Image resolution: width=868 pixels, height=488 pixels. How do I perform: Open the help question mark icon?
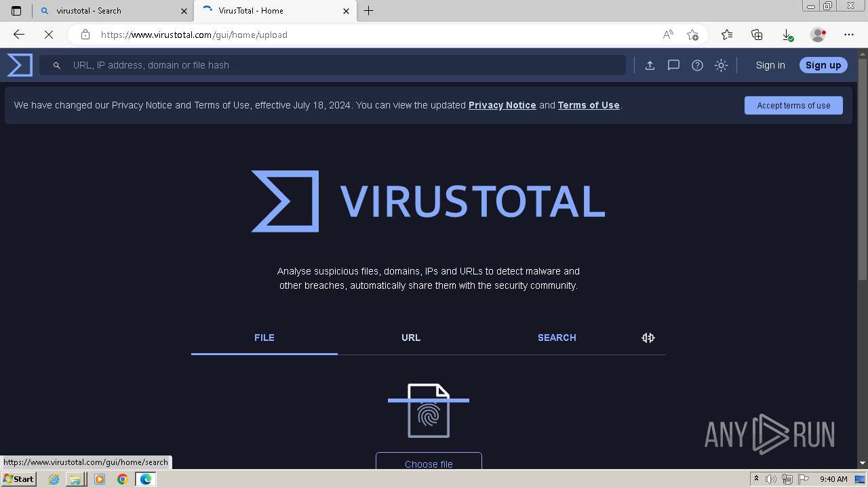[697, 65]
